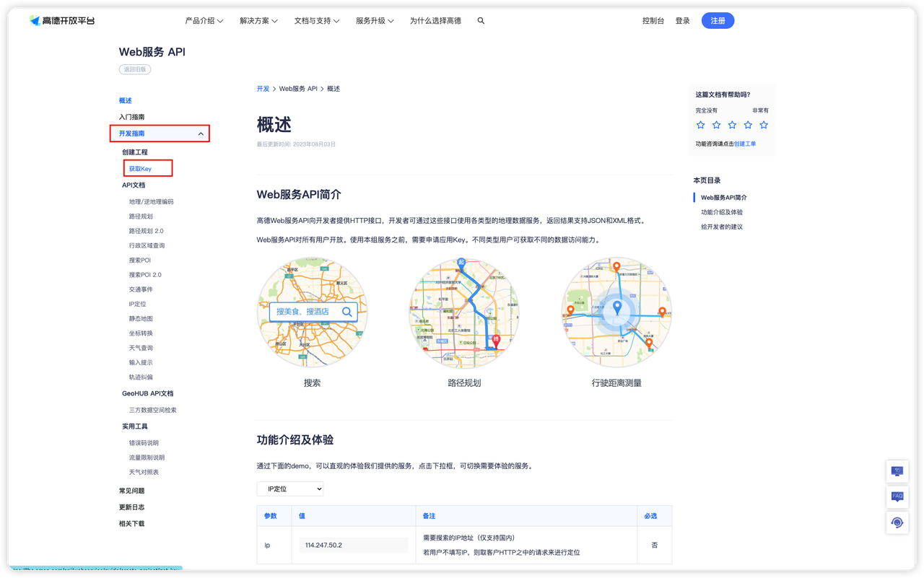Open 行政区域查询 doc
Viewport: 924px width, 578px height.
147,245
